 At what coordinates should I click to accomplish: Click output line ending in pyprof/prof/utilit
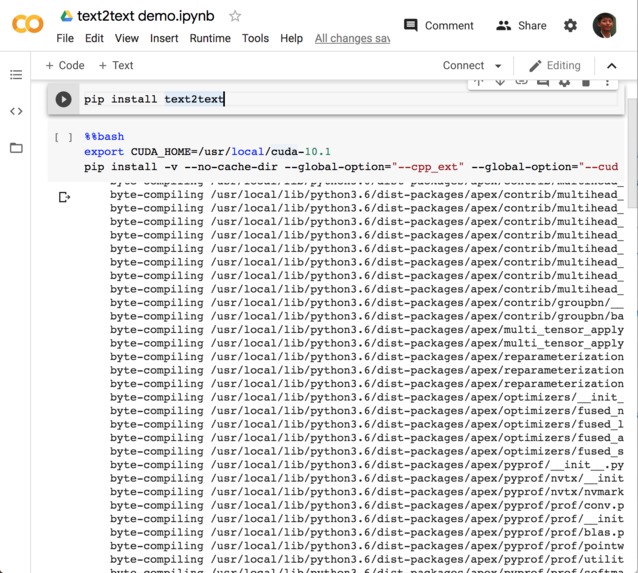[x=367, y=560]
